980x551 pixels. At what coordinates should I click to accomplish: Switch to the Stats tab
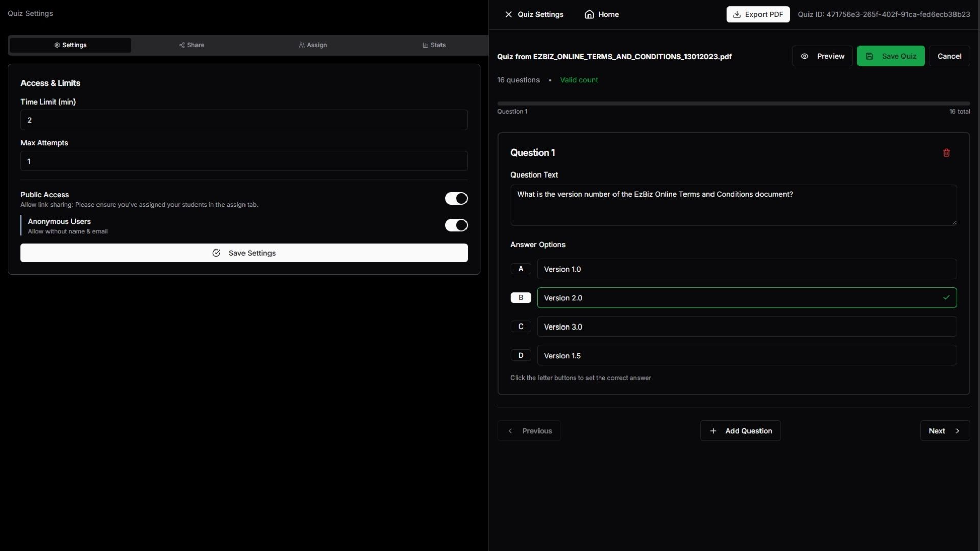point(434,45)
